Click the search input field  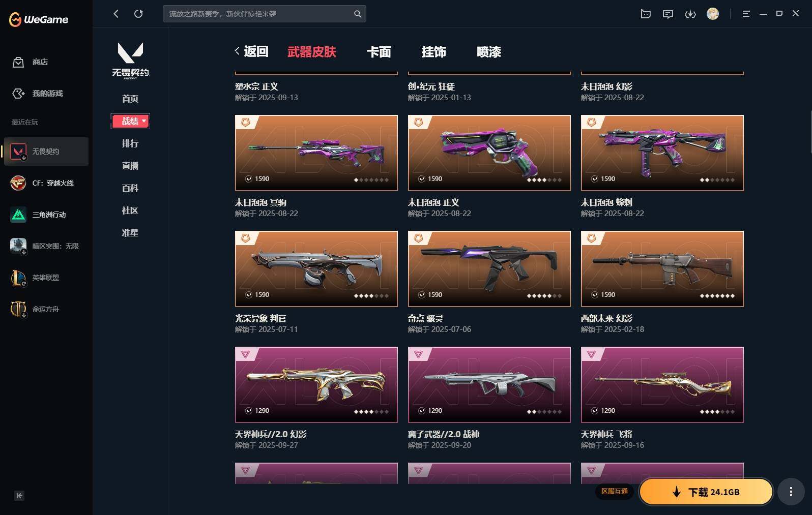[x=258, y=14]
